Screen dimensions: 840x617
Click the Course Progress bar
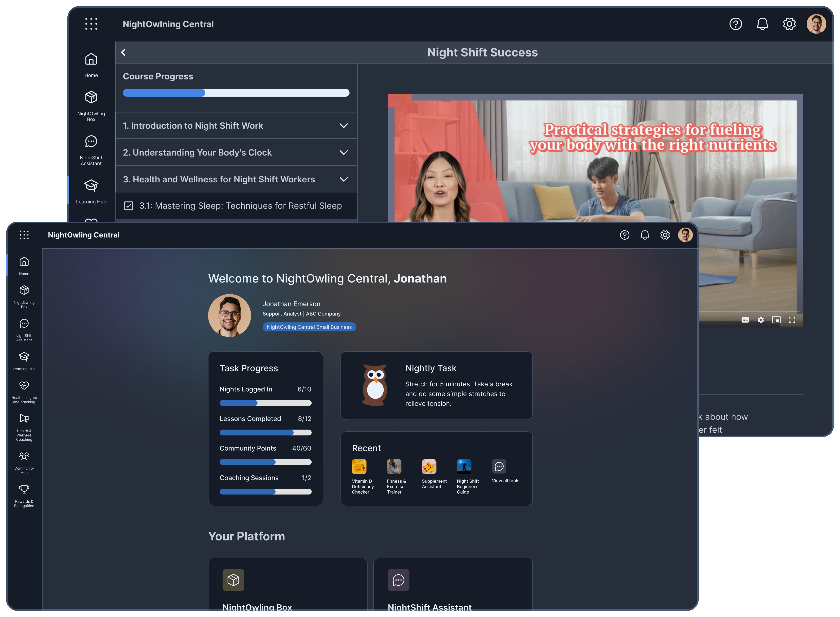tap(236, 93)
